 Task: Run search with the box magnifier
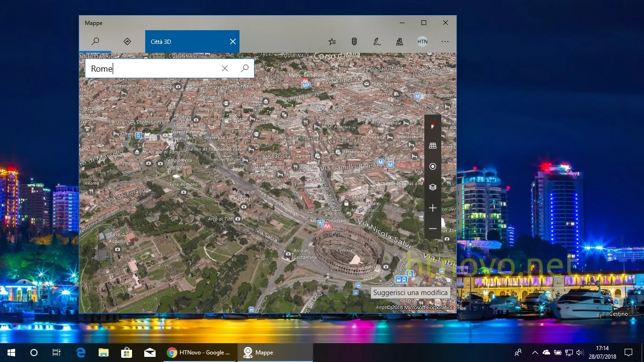click(x=245, y=68)
